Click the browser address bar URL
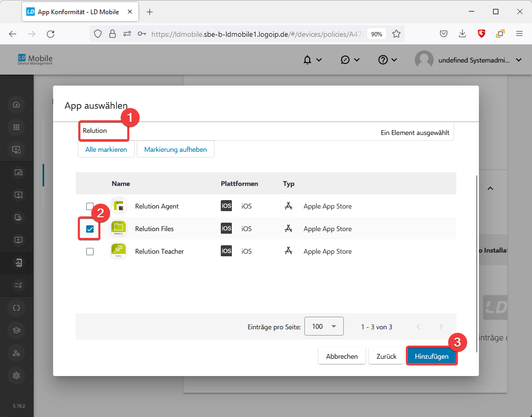 [x=257, y=34]
